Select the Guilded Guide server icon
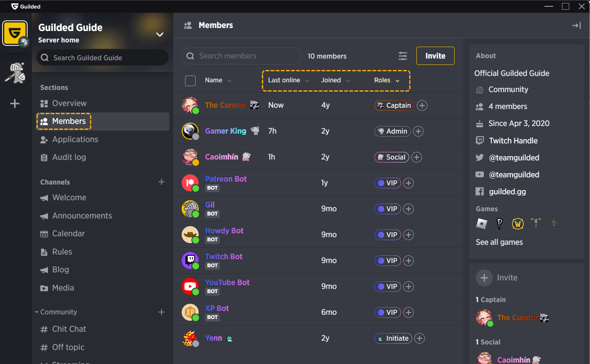The height and width of the screenshot is (364, 590). pos(15,32)
